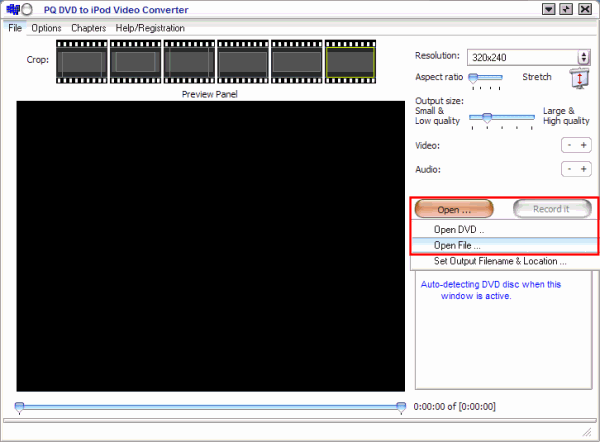Click the title bar dropdown arrow button
This screenshot has width=600, height=442.
click(x=549, y=9)
